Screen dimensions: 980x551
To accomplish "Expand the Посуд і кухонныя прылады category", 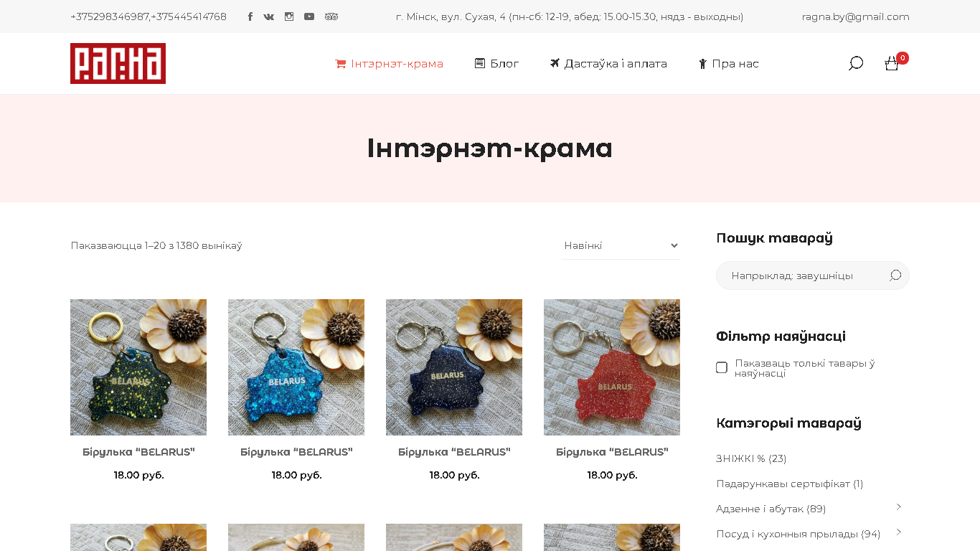I will pyautogui.click(x=899, y=532).
